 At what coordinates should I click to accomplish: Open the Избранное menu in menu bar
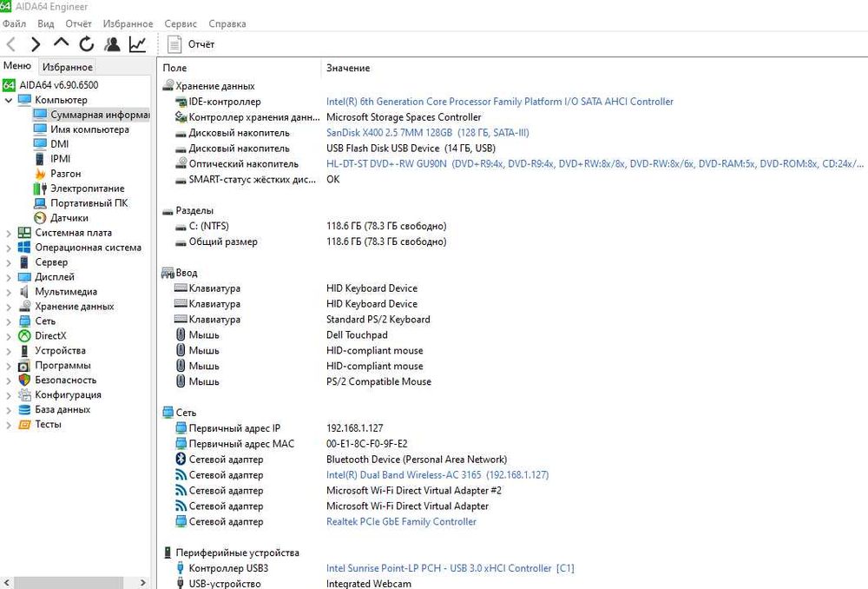point(128,23)
